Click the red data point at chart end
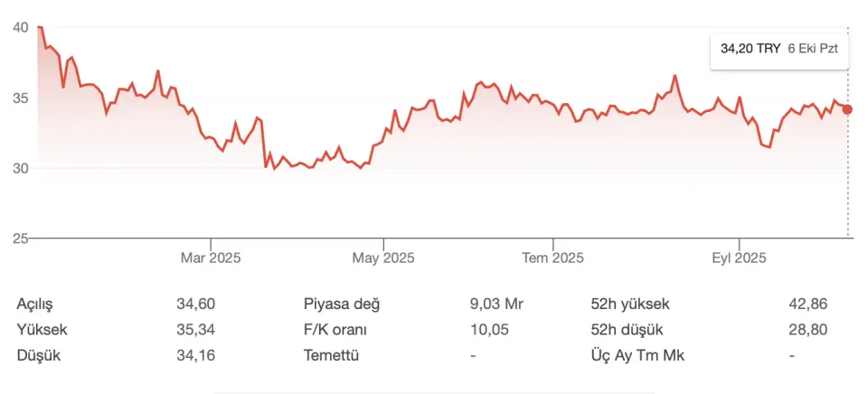The image size is (868, 394). (x=847, y=109)
